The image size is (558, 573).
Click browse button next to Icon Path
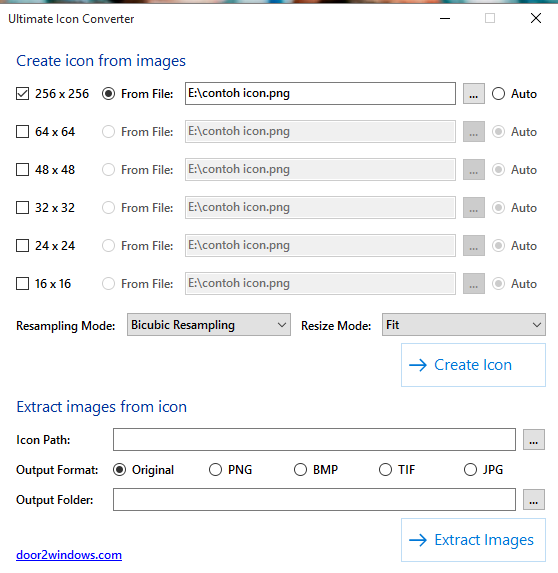click(x=534, y=440)
